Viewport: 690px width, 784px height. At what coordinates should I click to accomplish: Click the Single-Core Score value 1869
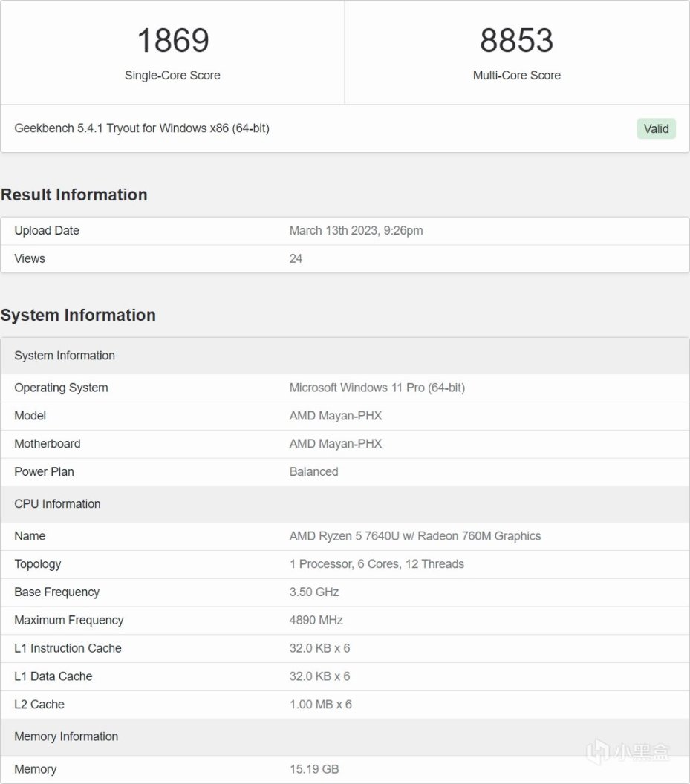click(172, 40)
